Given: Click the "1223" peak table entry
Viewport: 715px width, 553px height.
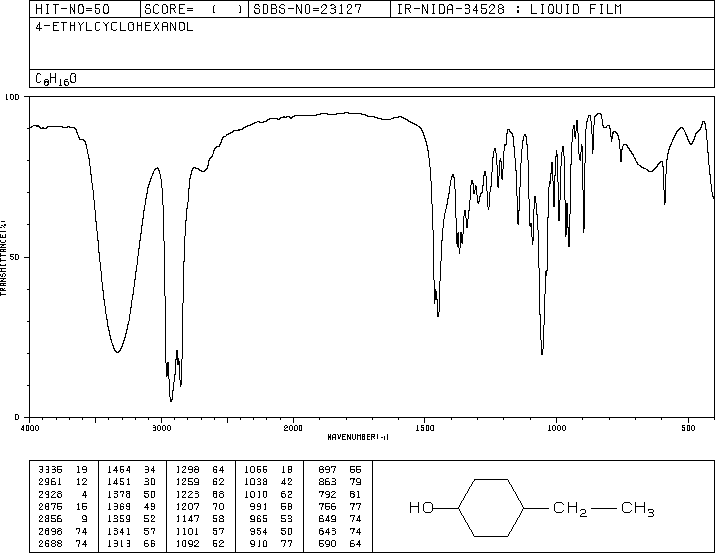Looking at the screenshot, I should point(187,494).
